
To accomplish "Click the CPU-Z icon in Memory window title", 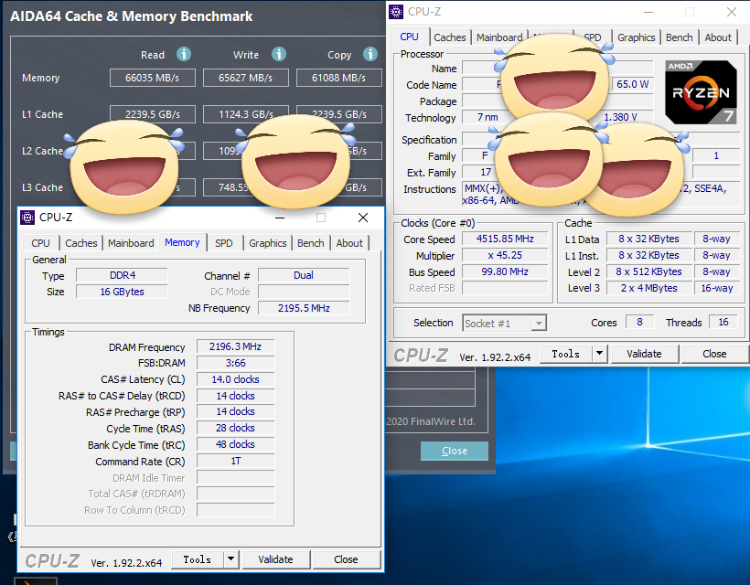I will coord(28,218).
